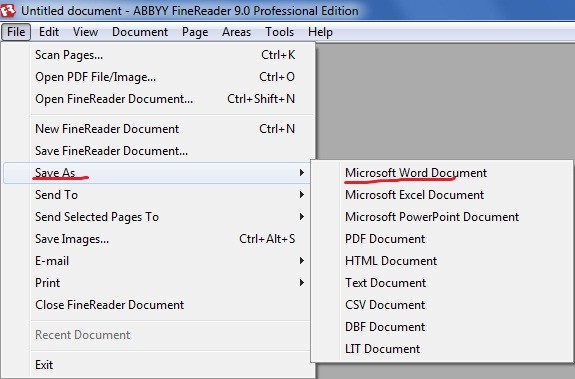The image size is (575, 379).
Task: Open the Areas menu
Action: pos(236,32)
